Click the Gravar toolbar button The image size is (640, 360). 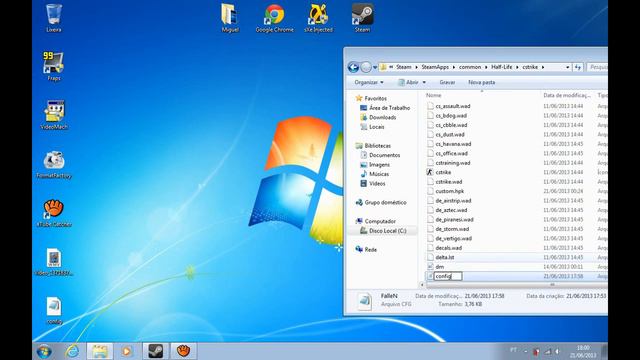pyautogui.click(x=447, y=82)
